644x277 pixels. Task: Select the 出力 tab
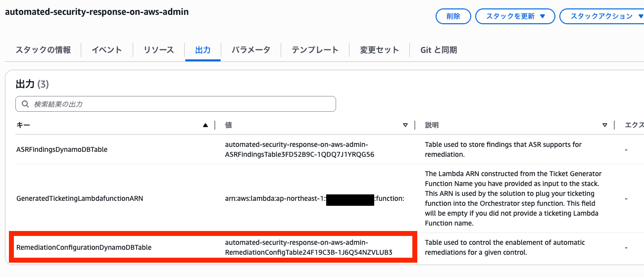[203, 50]
